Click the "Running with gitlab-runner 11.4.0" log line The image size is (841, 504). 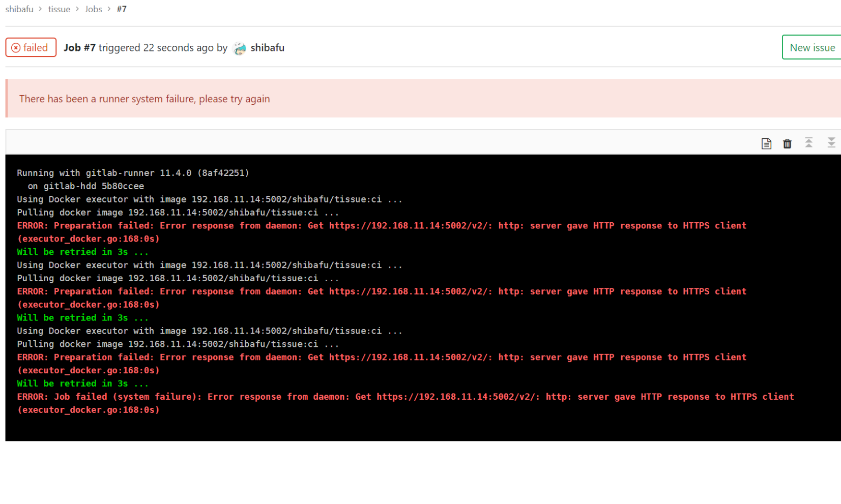(133, 173)
